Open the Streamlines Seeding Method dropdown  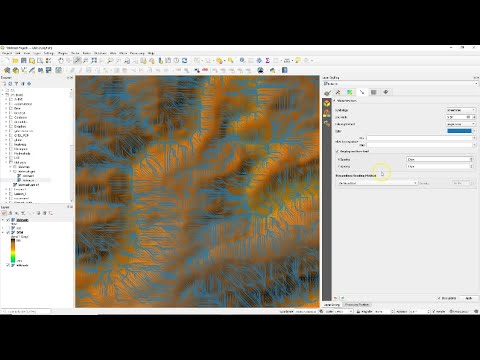click(377, 183)
